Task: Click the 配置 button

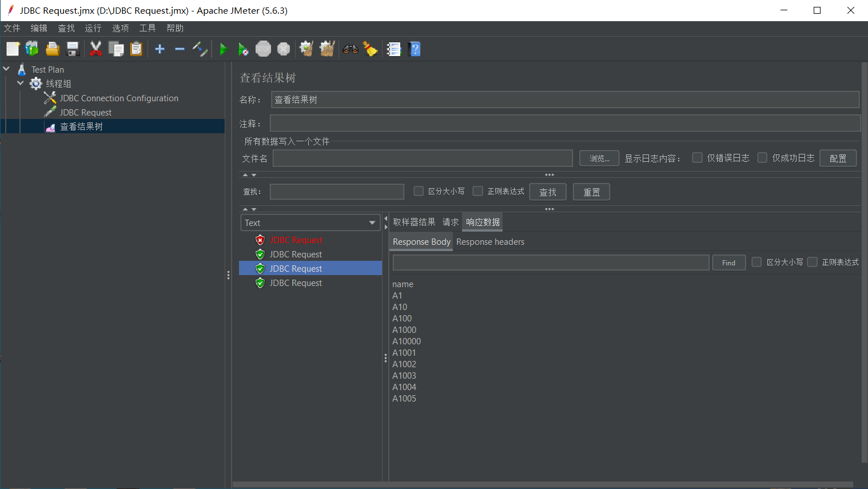Action: [x=838, y=158]
